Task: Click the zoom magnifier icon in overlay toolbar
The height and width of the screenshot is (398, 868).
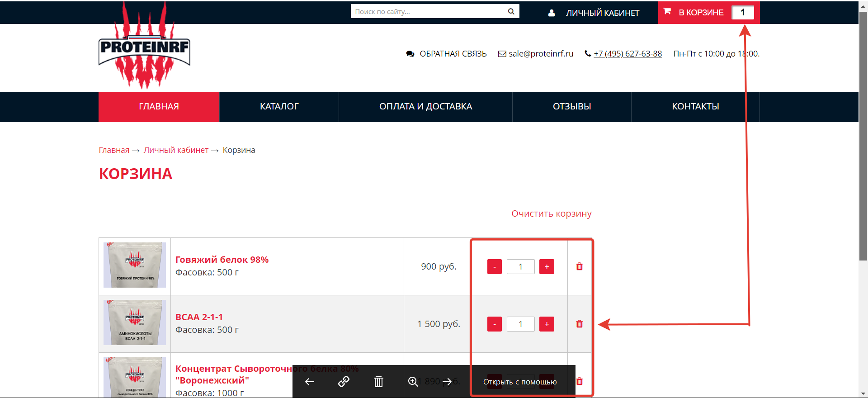Action: tap(413, 382)
